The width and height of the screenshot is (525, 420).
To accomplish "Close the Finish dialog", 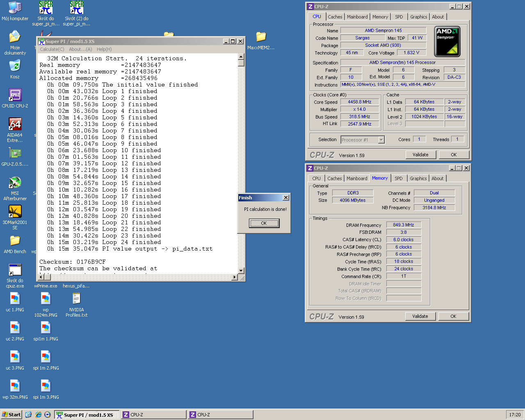I will (286, 198).
